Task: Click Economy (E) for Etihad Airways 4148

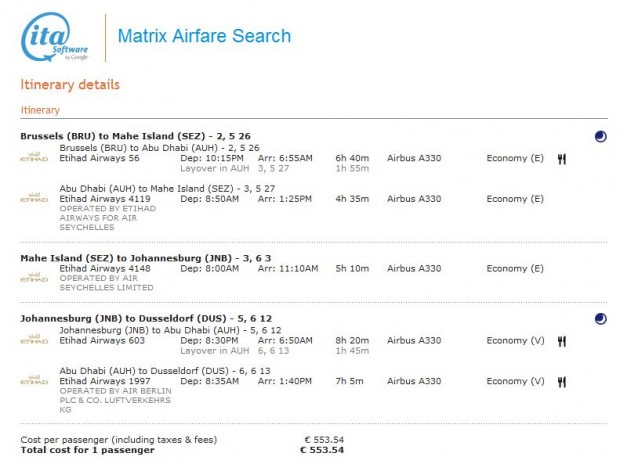Action: tap(515, 269)
